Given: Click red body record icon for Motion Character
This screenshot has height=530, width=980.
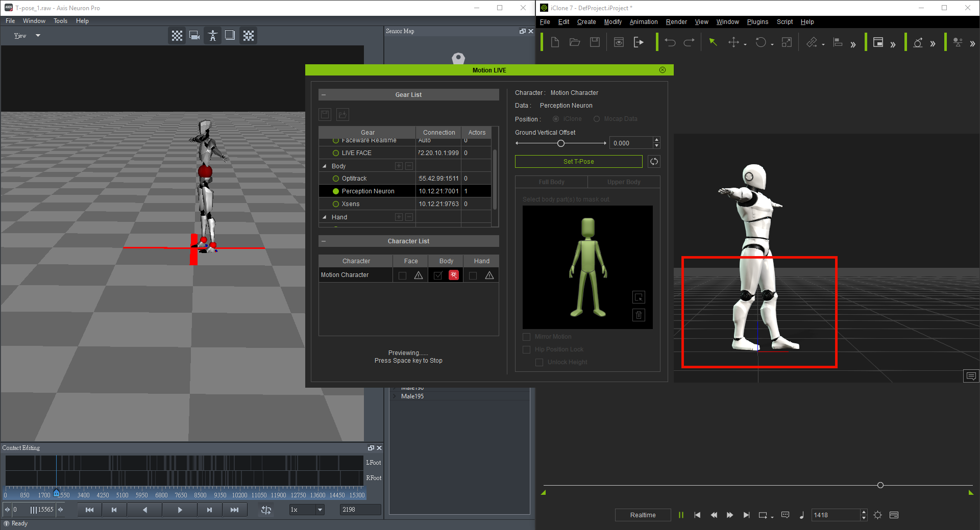Looking at the screenshot, I should (x=453, y=275).
